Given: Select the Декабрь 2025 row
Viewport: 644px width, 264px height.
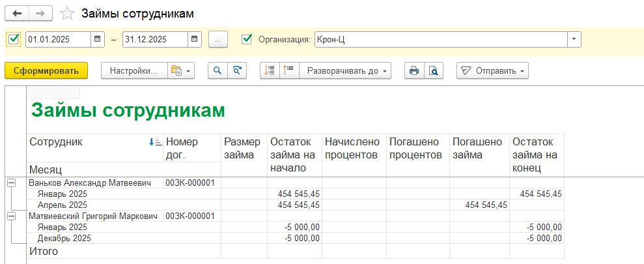Looking at the screenshot, I should coord(124,238).
